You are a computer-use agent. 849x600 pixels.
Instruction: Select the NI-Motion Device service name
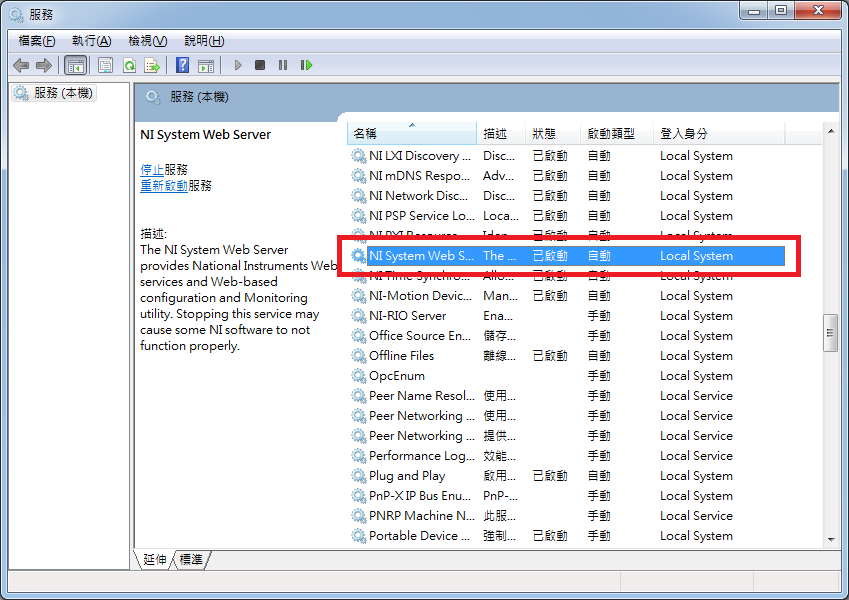(x=421, y=296)
